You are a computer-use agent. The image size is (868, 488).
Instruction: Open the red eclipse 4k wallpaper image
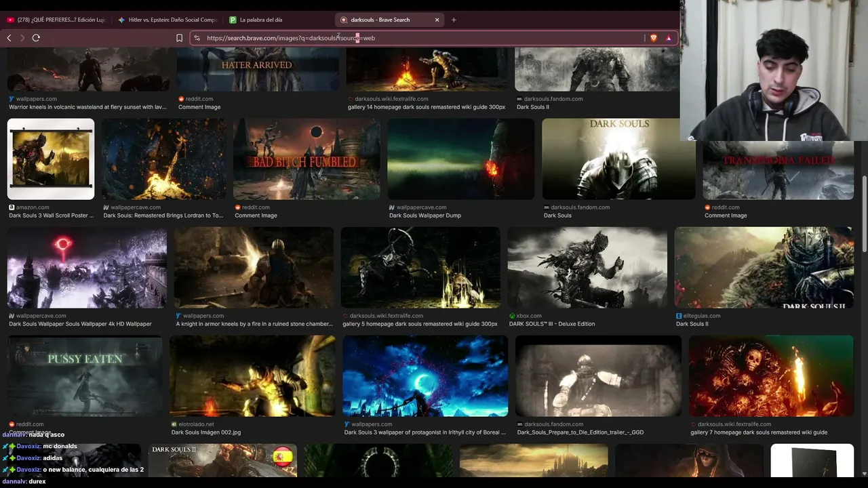click(x=87, y=268)
